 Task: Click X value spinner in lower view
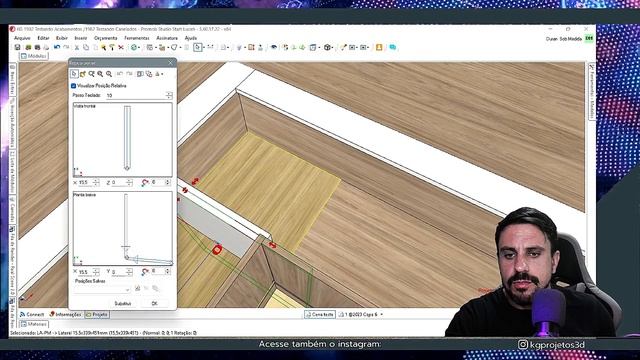coord(96,271)
